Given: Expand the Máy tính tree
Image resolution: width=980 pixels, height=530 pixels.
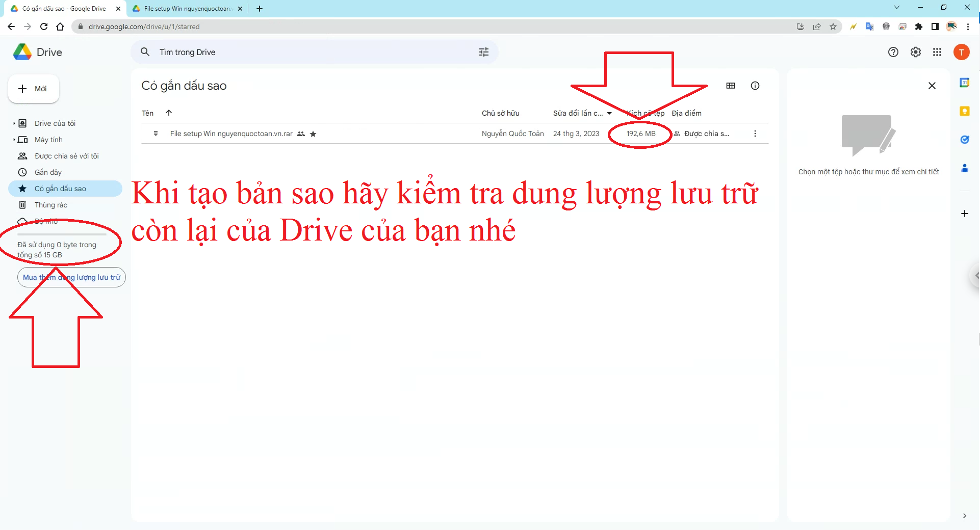Looking at the screenshot, I should pyautogui.click(x=14, y=140).
